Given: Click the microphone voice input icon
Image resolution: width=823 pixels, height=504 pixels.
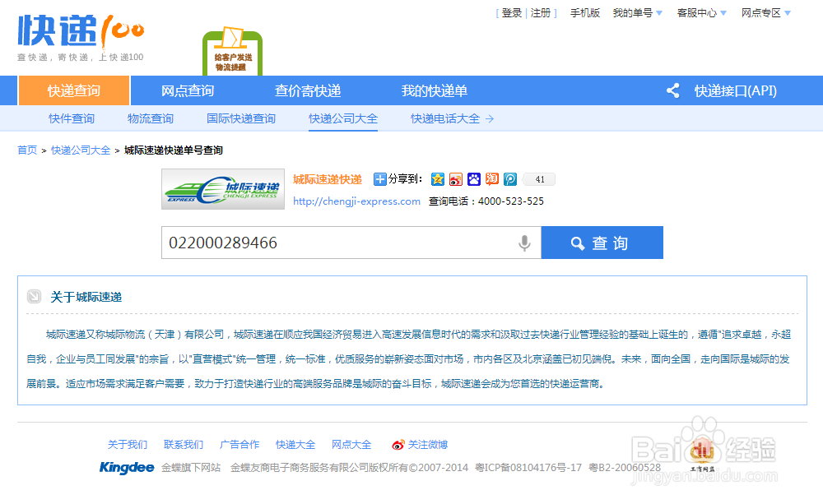Looking at the screenshot, I should (x=523, y=243).
